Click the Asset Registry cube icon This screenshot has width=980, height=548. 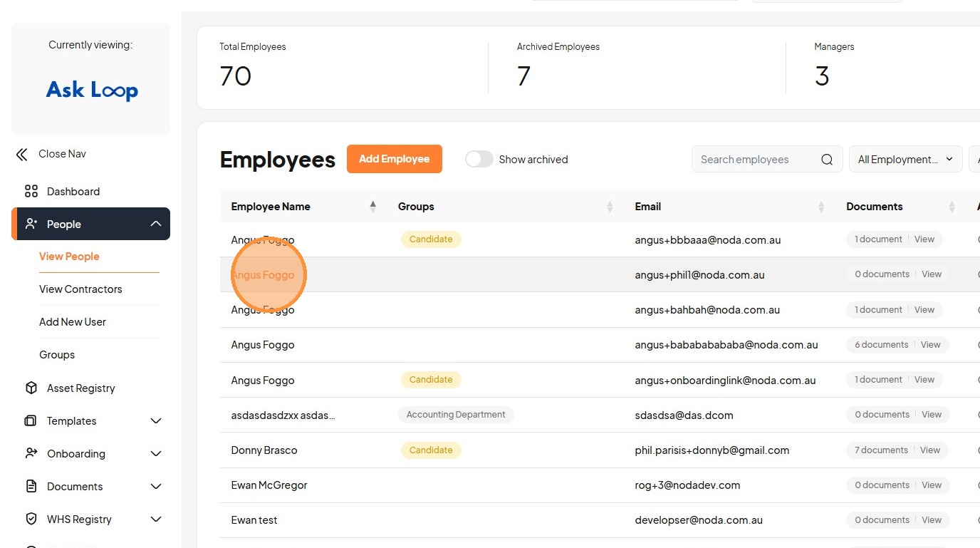click(31, 388)
